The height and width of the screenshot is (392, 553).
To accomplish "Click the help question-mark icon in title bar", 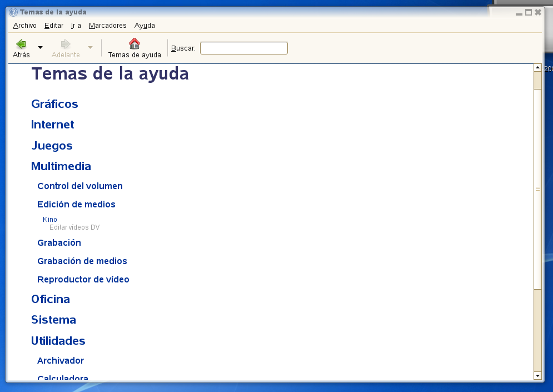I will coord(13,12).
